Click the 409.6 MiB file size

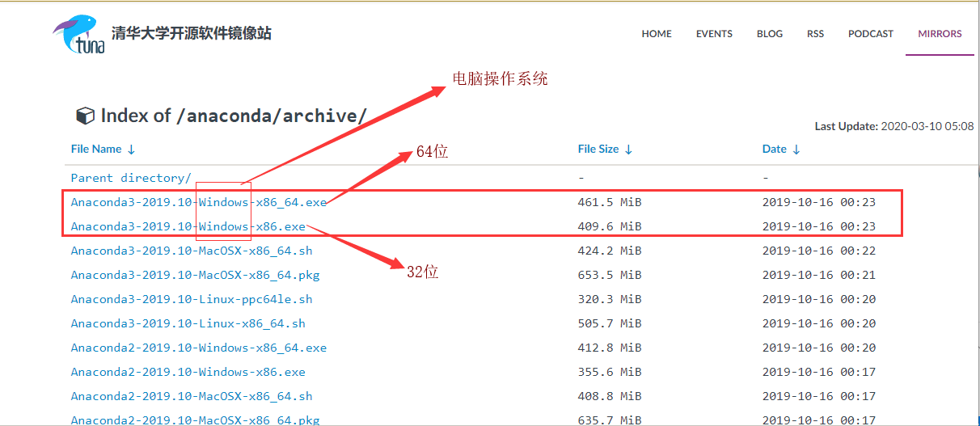(610, 226)
